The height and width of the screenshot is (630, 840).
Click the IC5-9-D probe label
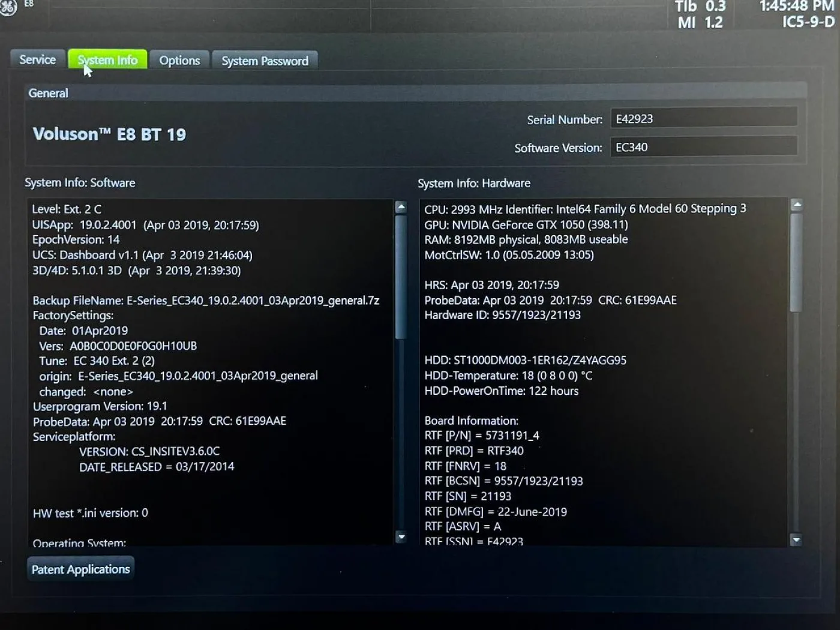[808, 22]
